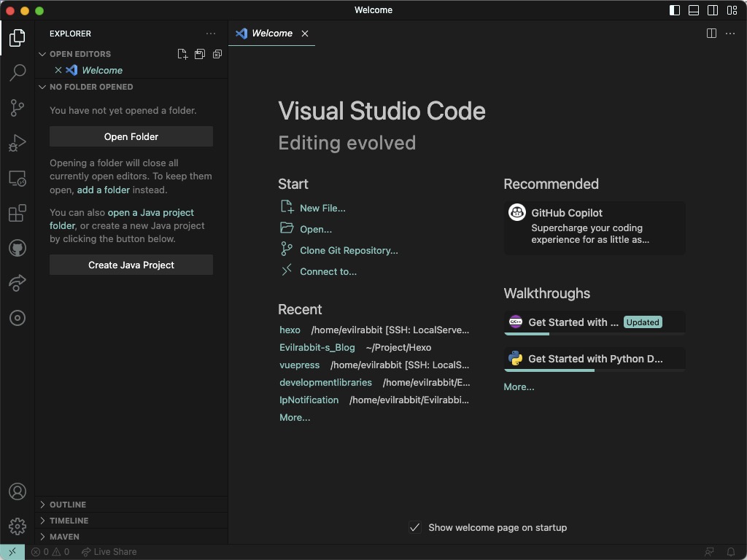Open Run and Debug view
The height and width of the screenshot is (560, 747).
pyautogui.click(x=18, y=143)
